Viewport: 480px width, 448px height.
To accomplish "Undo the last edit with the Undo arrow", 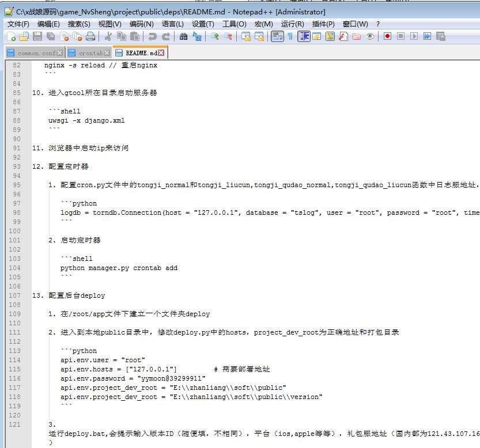I will 152,36.
